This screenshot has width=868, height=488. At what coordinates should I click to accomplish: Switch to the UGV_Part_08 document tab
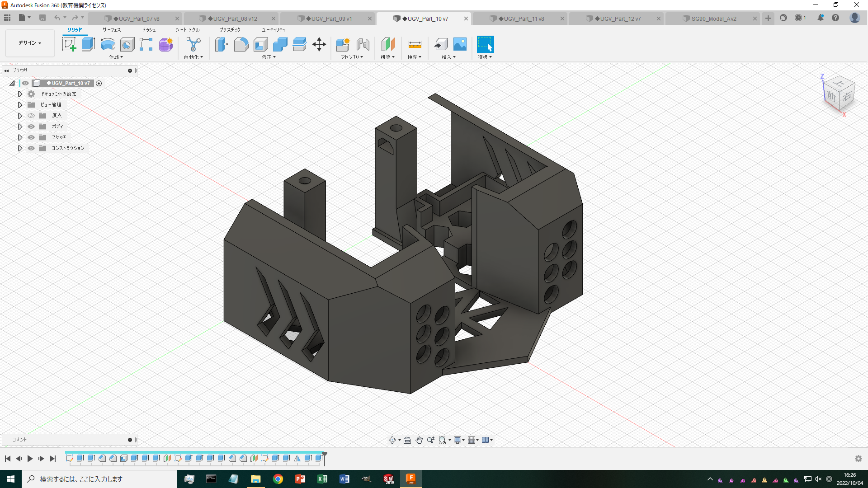pyautogui.click(x=233, y=19)
